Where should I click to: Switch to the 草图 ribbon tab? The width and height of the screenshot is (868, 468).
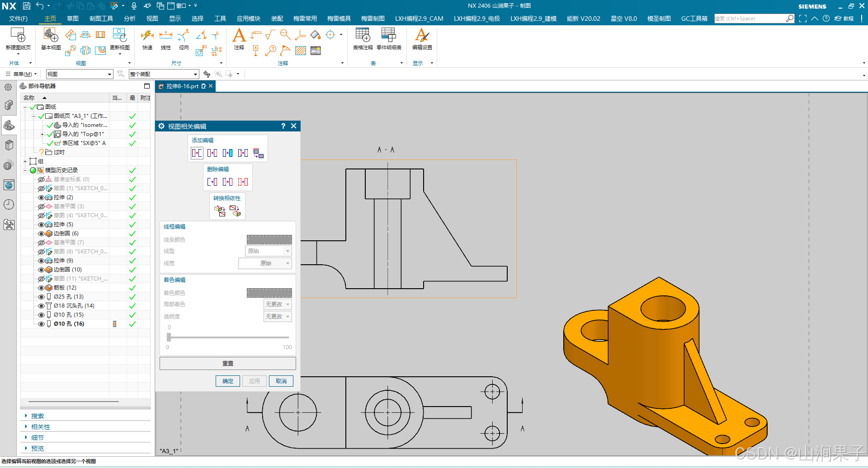click(73, 19)
